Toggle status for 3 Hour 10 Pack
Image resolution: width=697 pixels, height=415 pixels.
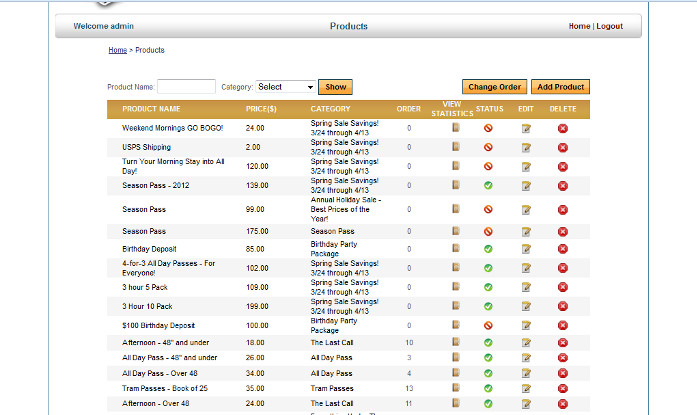[x=488, y=306]
